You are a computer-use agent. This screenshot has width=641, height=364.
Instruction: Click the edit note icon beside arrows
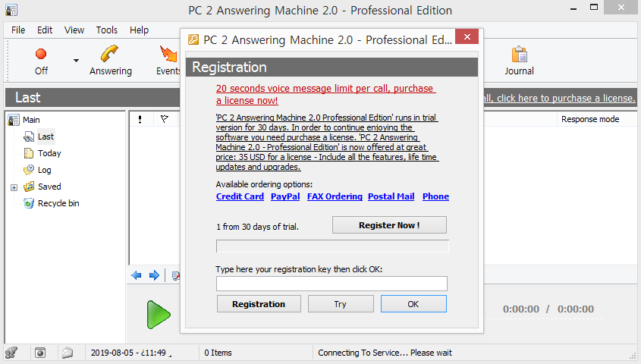(x=176, y=276)
